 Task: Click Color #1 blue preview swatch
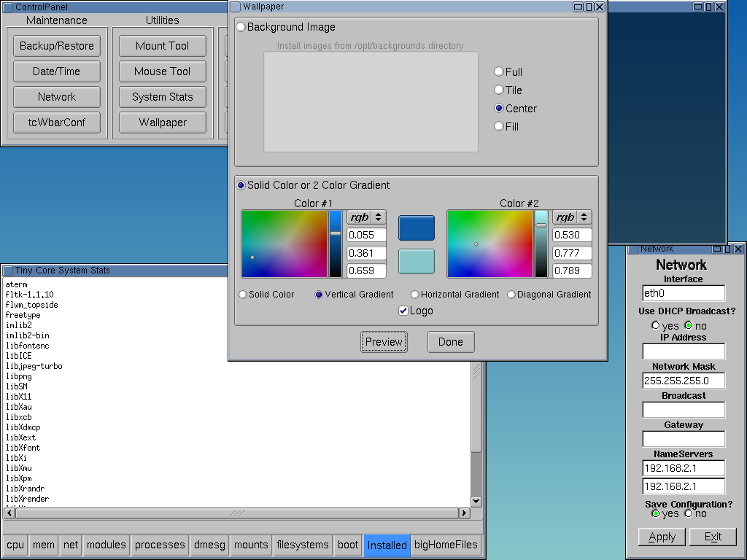pos(417,228)
